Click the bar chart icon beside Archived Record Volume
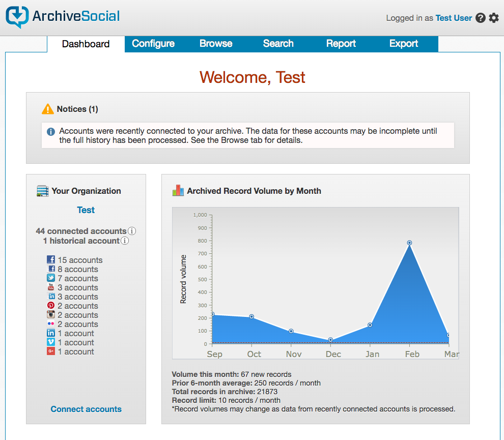Image resolution: width=504 pixels, height=440 pixels. (x=178, y=190)
